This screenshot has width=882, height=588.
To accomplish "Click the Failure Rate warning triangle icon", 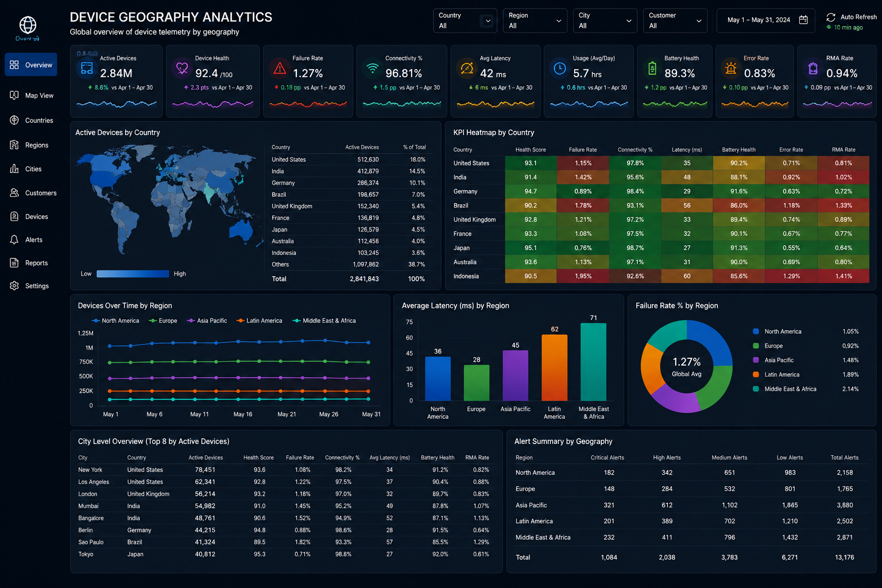I will point(280,68).
